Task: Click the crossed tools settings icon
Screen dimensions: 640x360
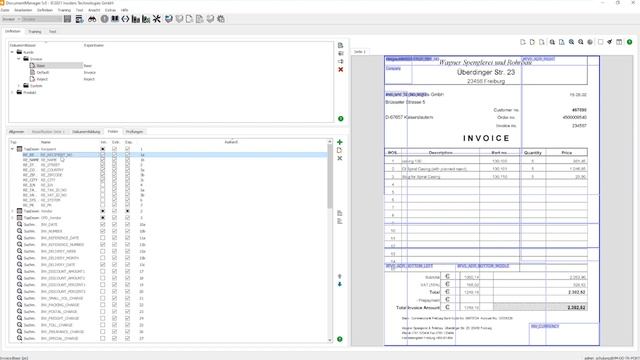Action: pos(157,19)
